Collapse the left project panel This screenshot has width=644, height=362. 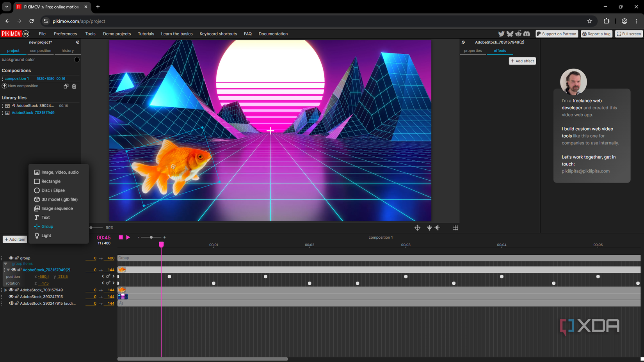77,42
